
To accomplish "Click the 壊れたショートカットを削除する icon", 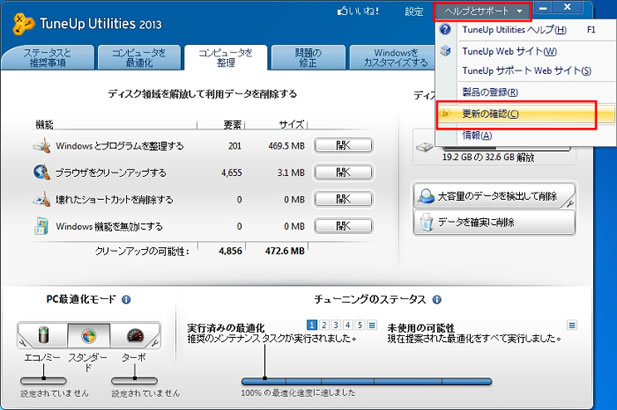I will (42, 198).
